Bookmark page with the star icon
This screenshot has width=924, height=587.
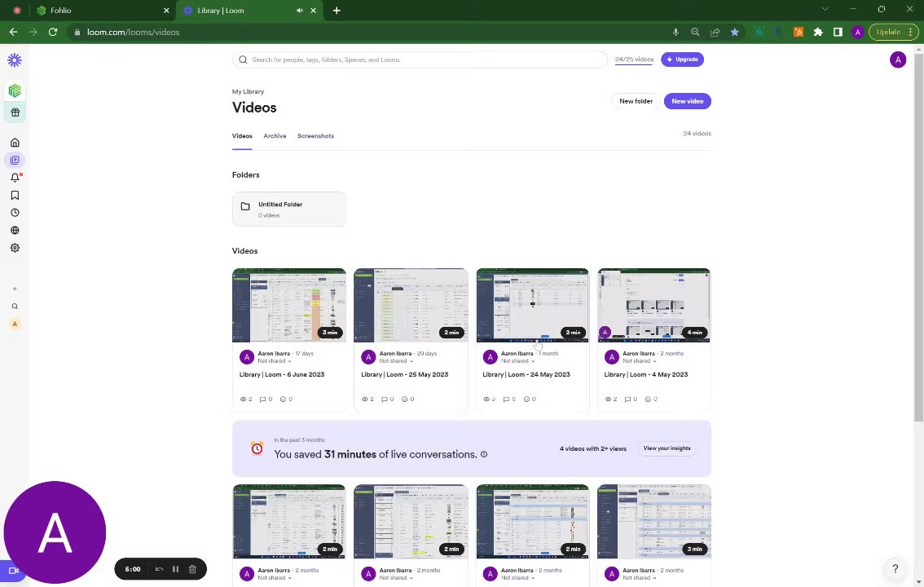click(735, 33)
